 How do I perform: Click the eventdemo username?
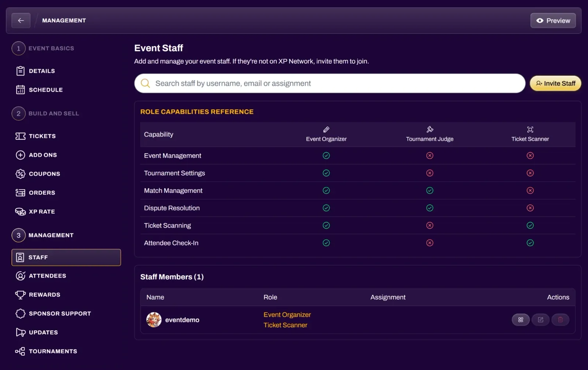(182, 320)
